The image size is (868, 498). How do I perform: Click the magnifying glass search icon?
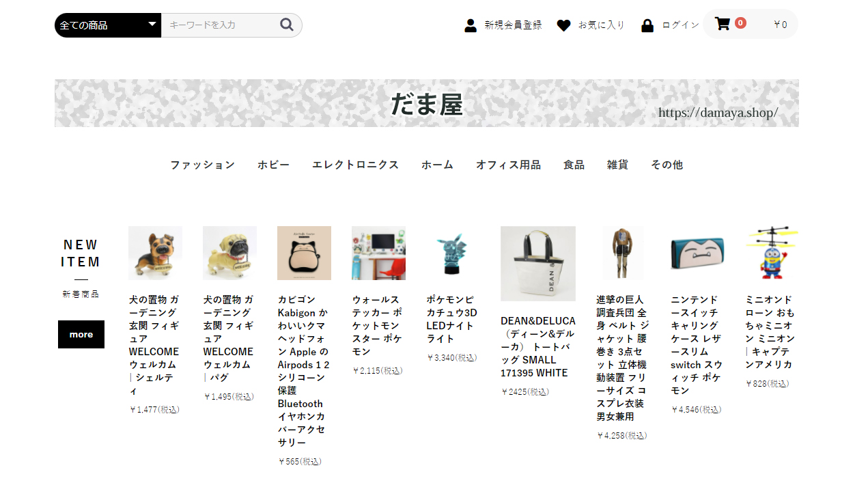pos(287,25)
